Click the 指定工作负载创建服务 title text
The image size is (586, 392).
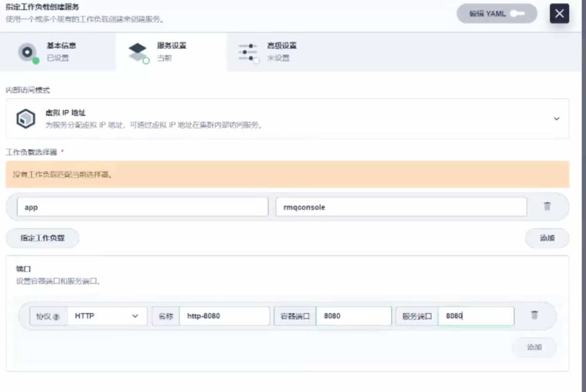pos(42,7)
